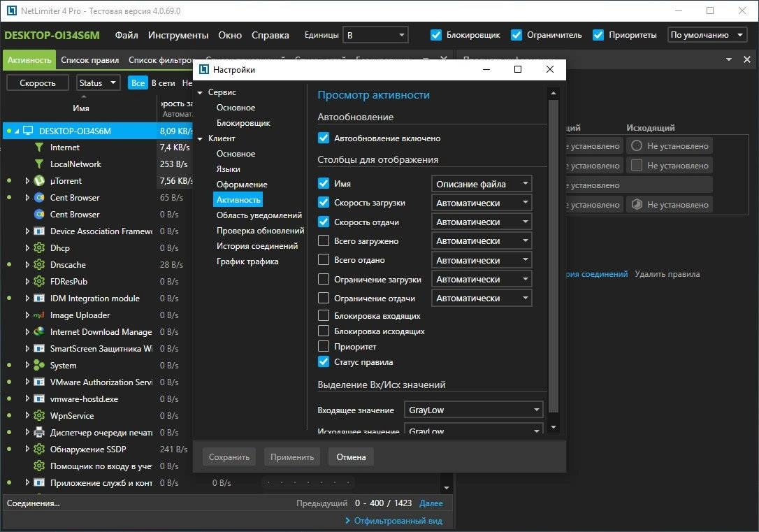759x532 pixels.
Task: Click the DESKTOP-OI34S6M computer monitor icon
Action: pos(29,131)
